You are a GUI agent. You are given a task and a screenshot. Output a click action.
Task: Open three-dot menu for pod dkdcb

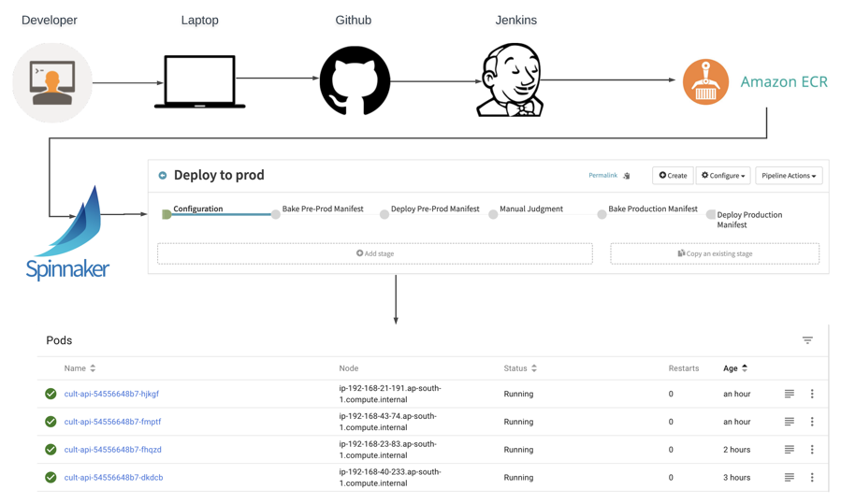pyautogui.click(x=812, y=477)
